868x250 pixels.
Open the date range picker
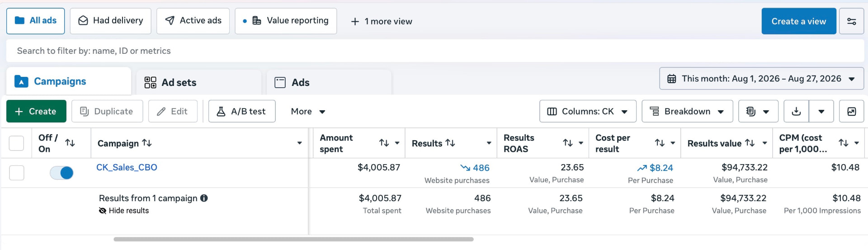(762, 79)
